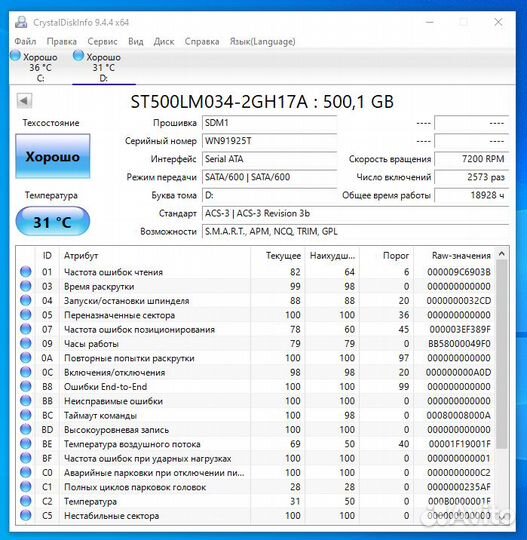Click the 31 °C temperature button

53,222
